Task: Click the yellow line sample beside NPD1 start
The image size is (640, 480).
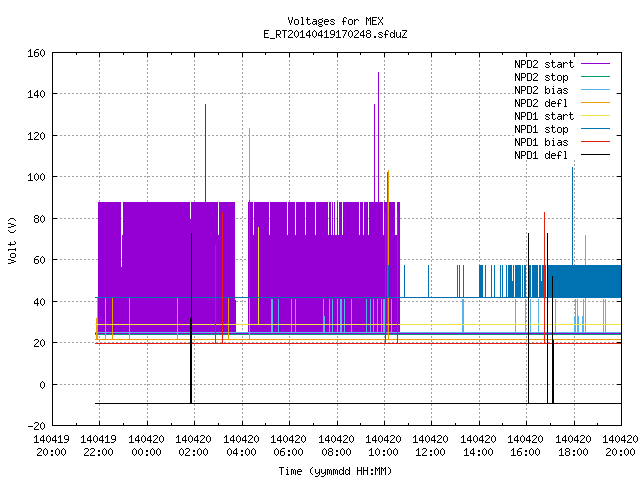Action: 596,116
